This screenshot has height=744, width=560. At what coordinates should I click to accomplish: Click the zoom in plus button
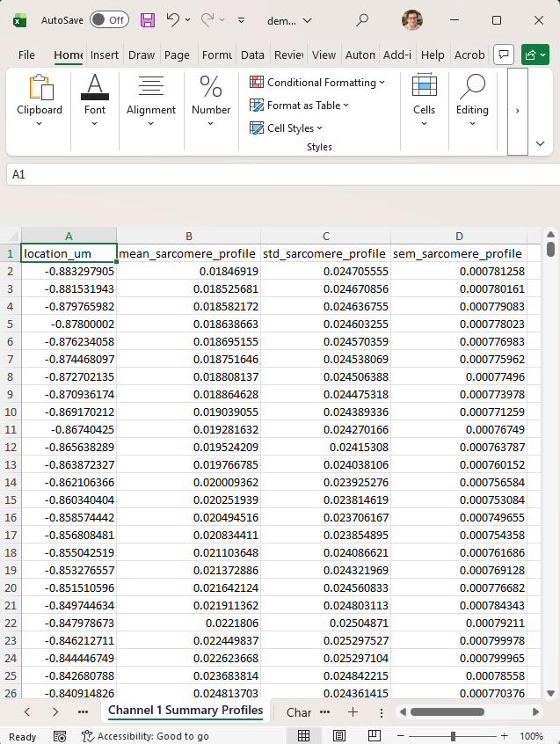point(505,736)
